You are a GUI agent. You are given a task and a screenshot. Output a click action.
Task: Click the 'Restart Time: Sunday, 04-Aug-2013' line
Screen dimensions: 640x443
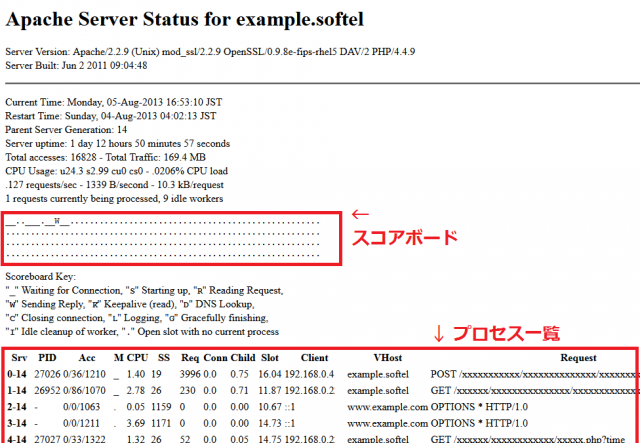point(111,116)
